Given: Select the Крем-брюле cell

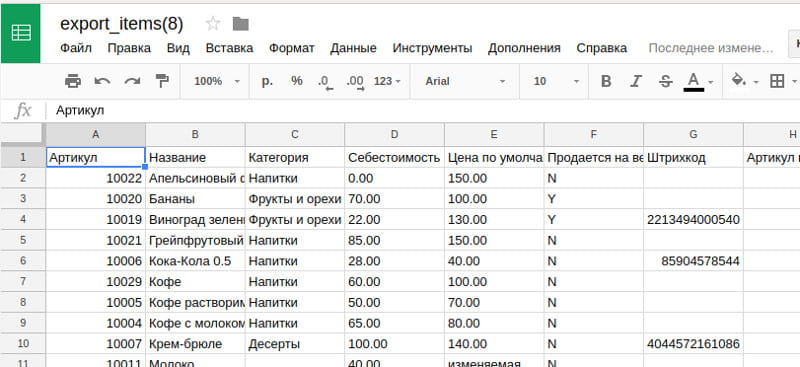Looking at the screenshot, I should click(195, 344).
